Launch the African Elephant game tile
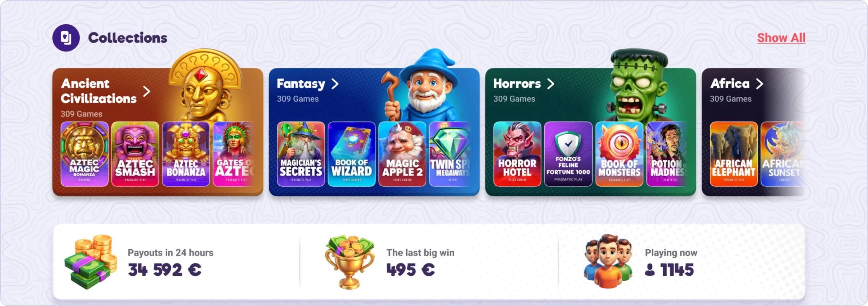The width and height of the screenshot is (868, 306). (734, 154)
